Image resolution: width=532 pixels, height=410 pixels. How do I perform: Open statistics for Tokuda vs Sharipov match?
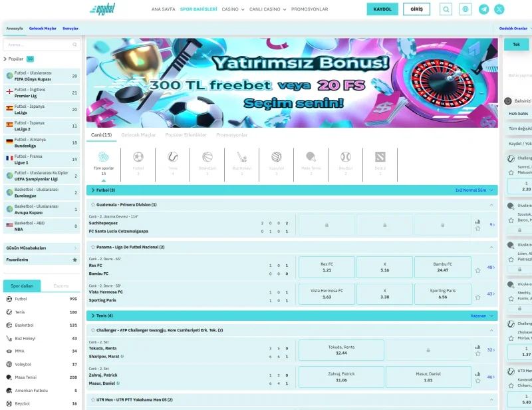click(477, 347)
